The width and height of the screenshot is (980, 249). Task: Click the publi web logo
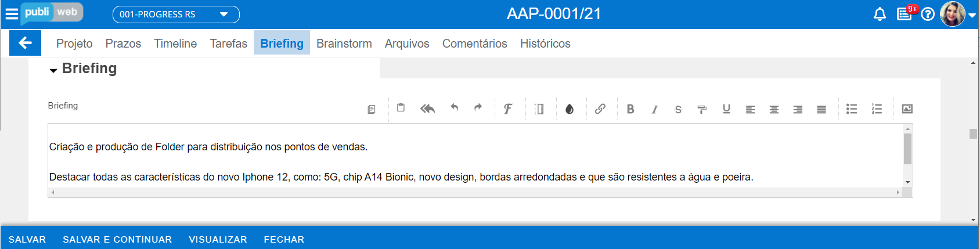coord(52,13)
